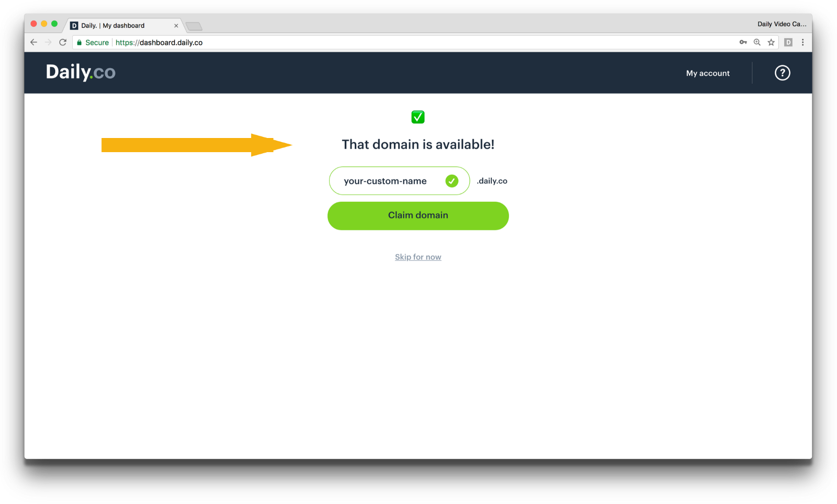Open the My account menu

708,73
